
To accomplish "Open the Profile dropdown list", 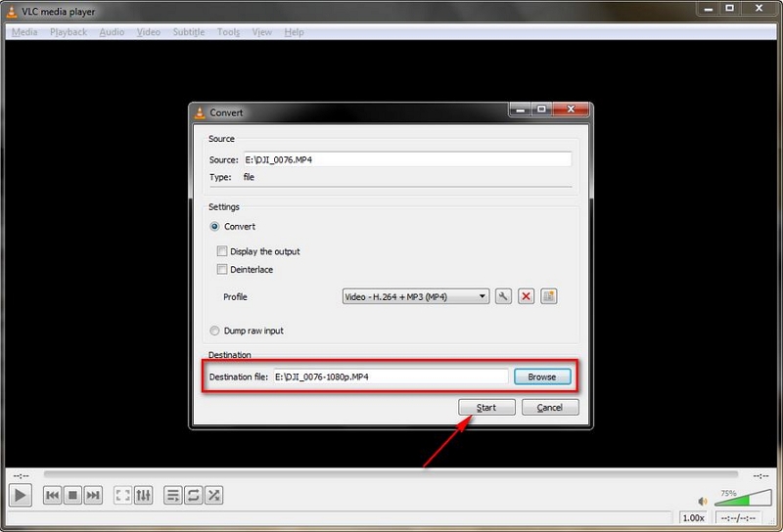I will 415,296.
